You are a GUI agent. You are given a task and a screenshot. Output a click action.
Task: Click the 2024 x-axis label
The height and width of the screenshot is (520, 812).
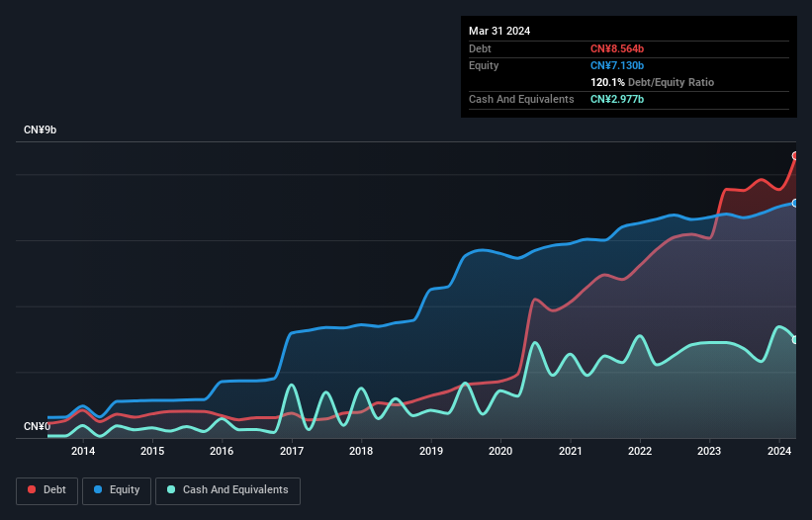(x=779, y=451)
